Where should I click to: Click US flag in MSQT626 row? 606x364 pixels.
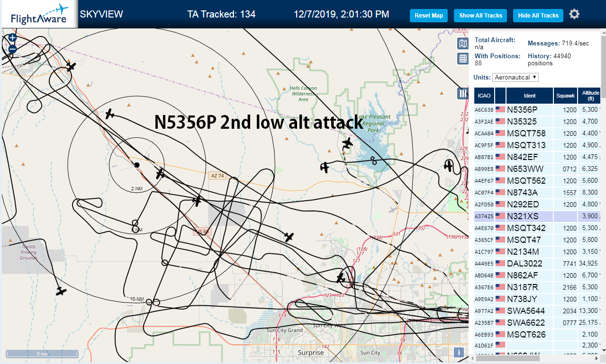pos(500,335)
